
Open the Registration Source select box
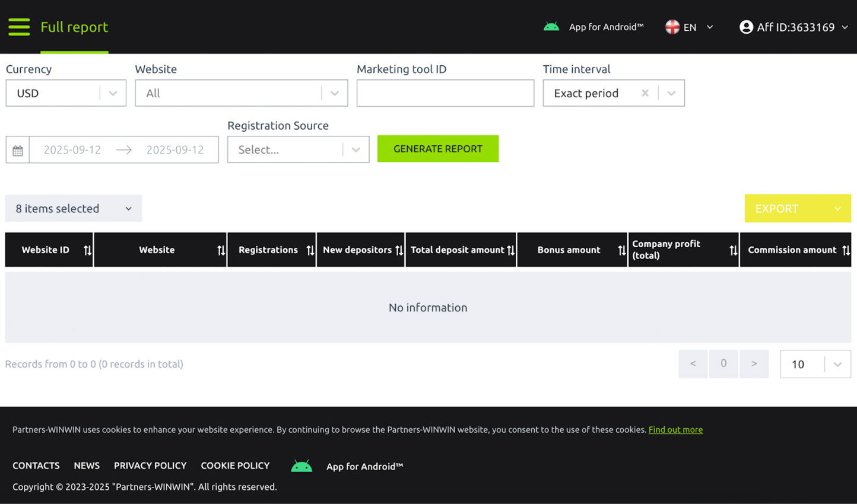(x=298, y=149)
